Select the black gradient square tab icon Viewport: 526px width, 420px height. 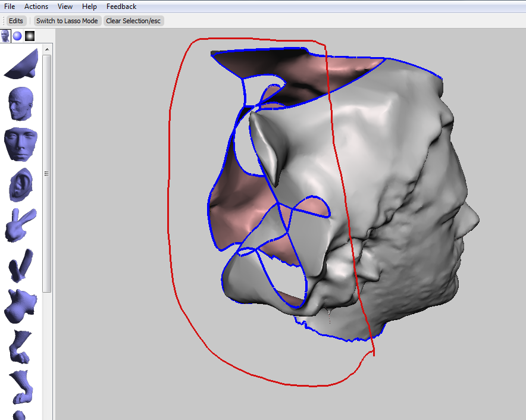coord(30,36)
